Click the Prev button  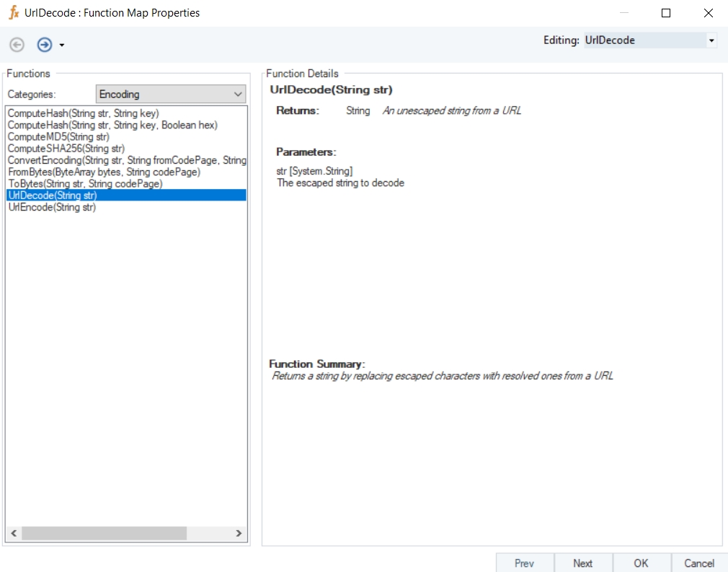(x=525, y=563)
